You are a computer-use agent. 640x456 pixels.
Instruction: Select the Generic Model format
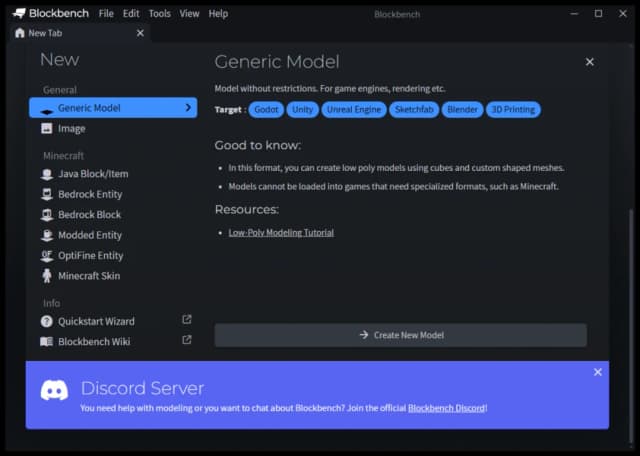pos(113,108)
